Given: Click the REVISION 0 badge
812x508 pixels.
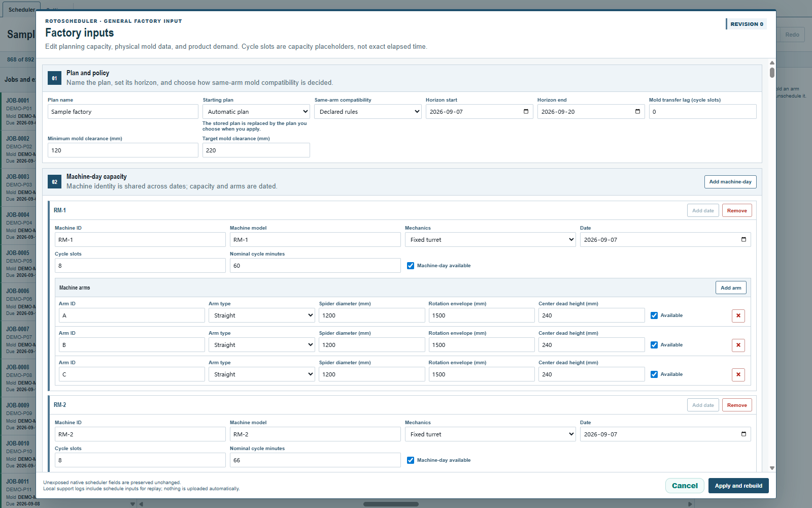Looking at the screenshot, I should tap(746, 24).
